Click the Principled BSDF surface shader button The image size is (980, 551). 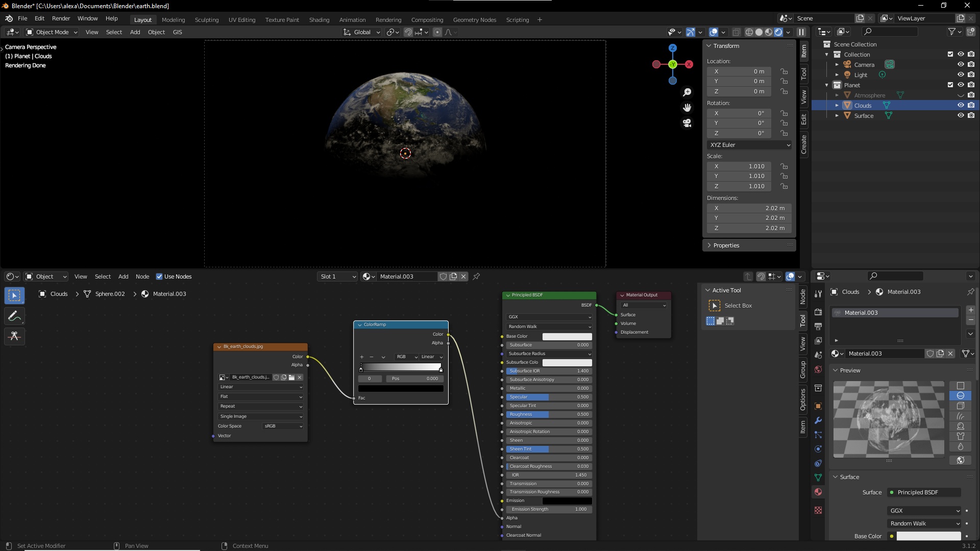924,492
